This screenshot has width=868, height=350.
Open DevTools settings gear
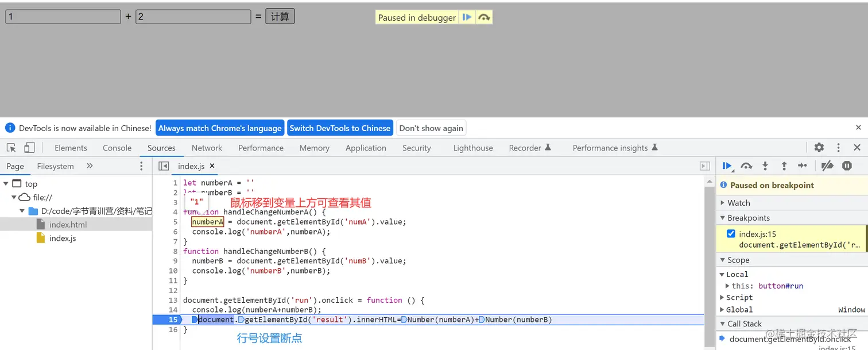[819, 148]
